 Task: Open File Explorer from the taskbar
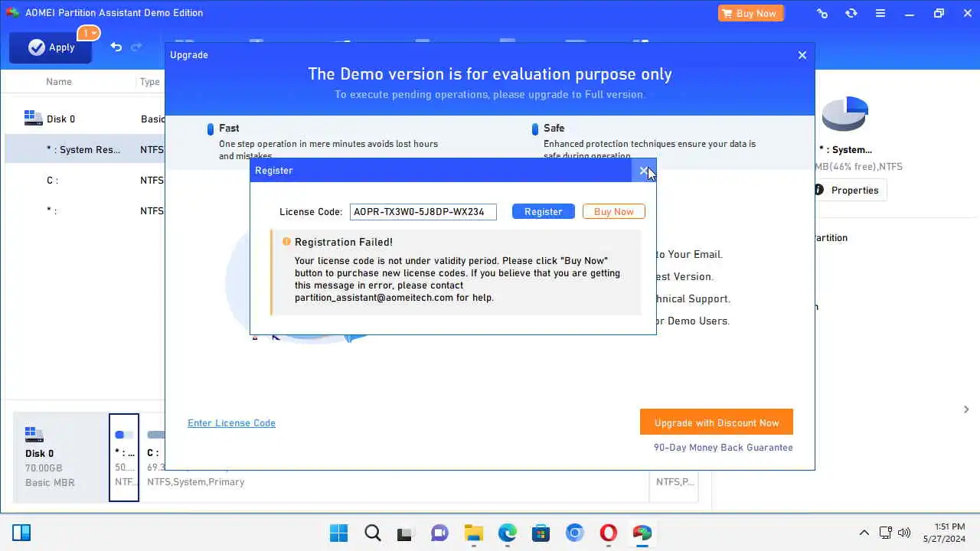click(473, 533)
